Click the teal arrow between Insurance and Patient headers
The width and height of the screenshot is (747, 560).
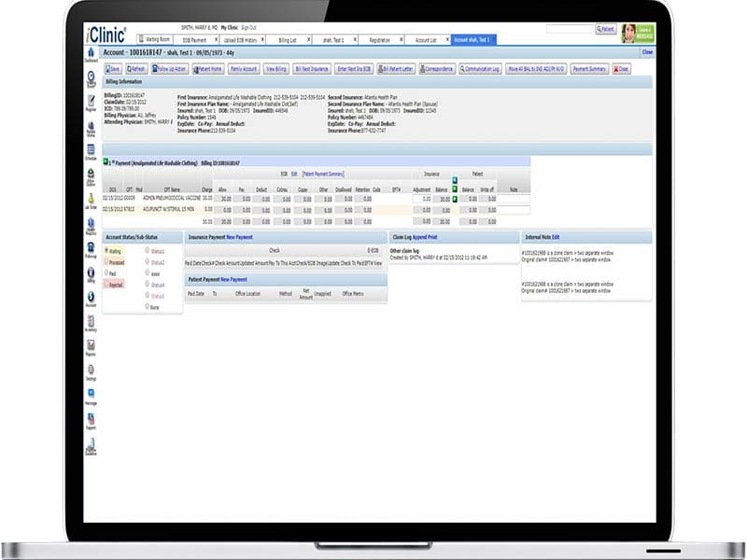pos(455,180)
